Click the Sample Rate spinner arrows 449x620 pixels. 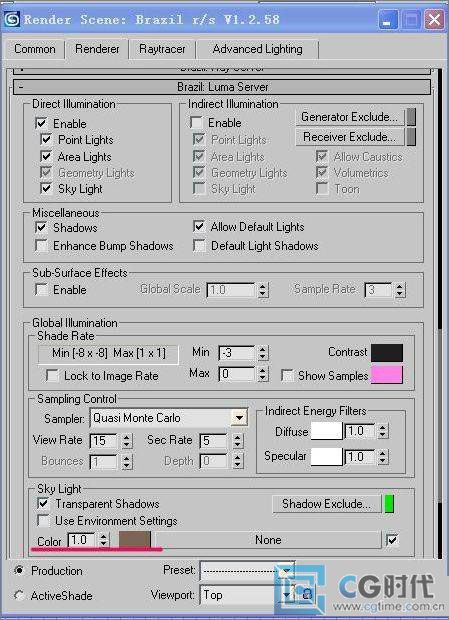tap(400, 290)
